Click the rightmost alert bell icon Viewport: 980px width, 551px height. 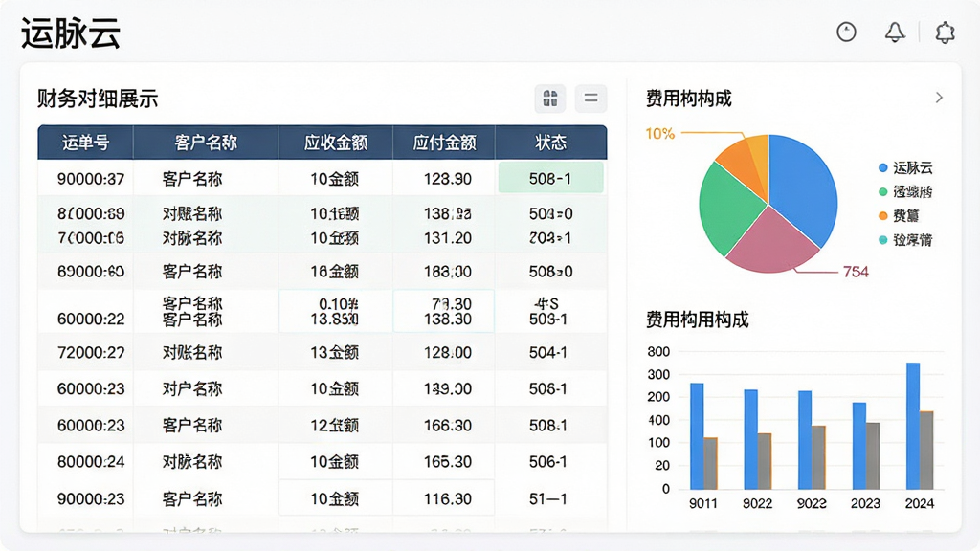click(x=945, y=32)
